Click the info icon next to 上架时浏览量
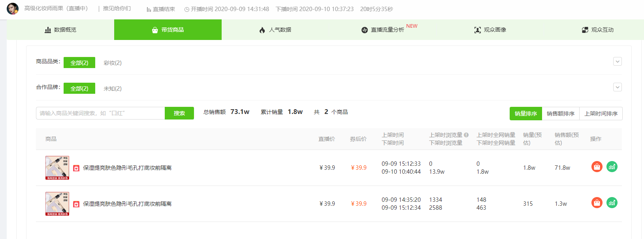 [466, 135]
